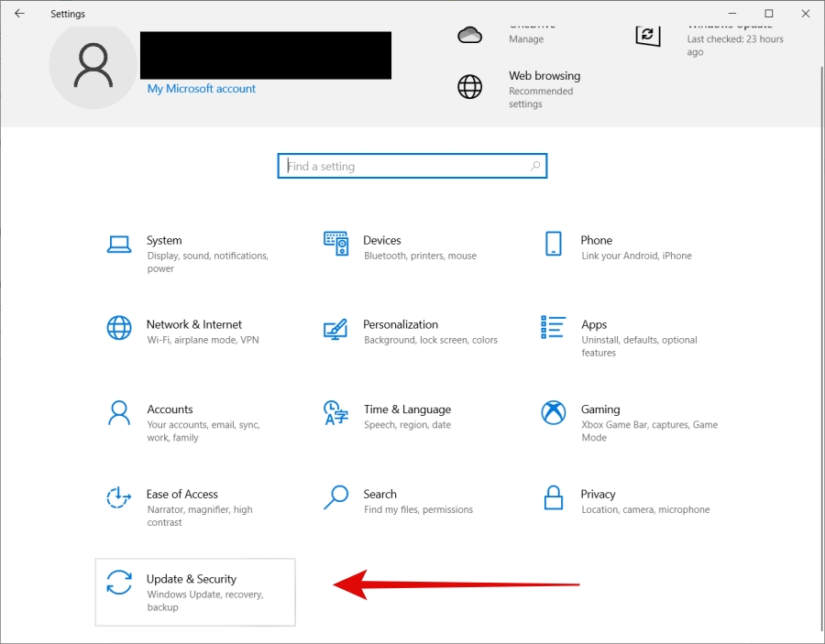The image size is (825, 644).
Task: Click 'Bluetooth, printers, mouse' description
Action: point(421,256)
